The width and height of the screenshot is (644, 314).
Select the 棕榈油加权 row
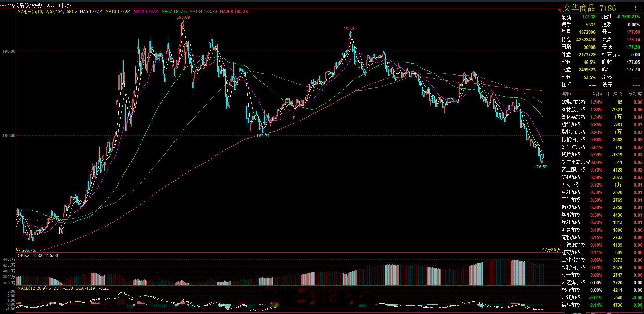[x=602, y=140]
